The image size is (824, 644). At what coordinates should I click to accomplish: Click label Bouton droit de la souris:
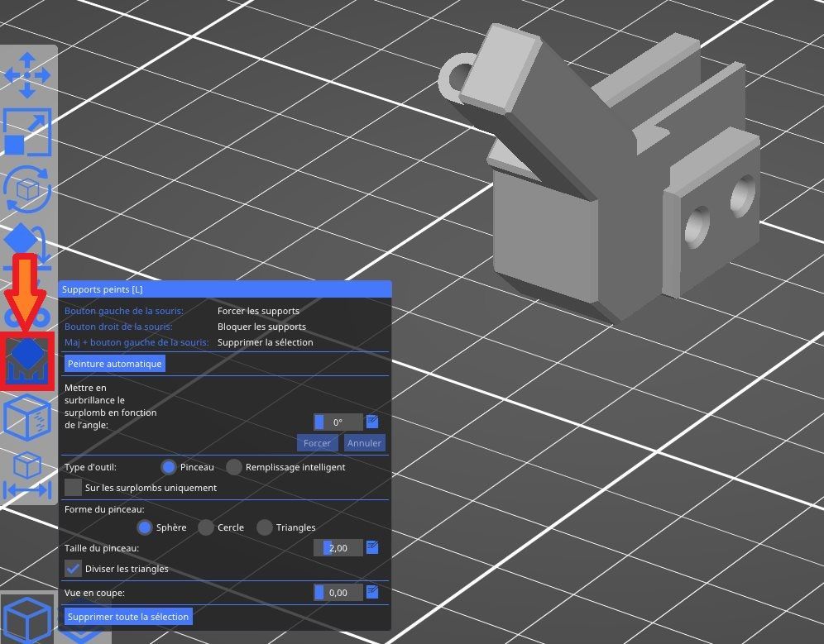tap(119, 327)
